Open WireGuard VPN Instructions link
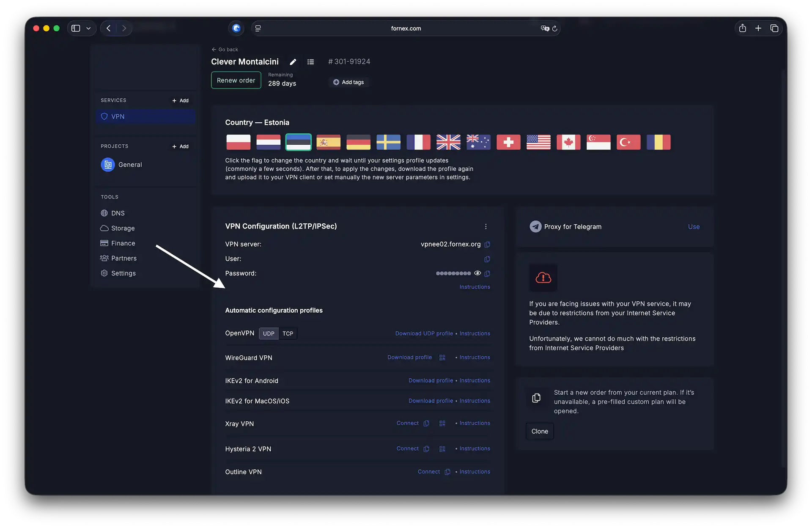Image resolution: width=812 pixels, height=528 pixels. [475, 357]
